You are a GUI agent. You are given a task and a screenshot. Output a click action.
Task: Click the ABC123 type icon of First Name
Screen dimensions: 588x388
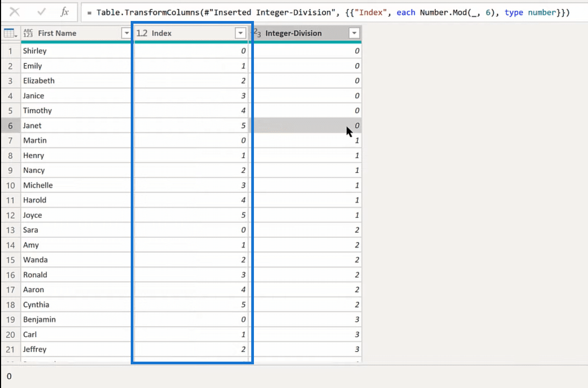click(x=28, y=33)
